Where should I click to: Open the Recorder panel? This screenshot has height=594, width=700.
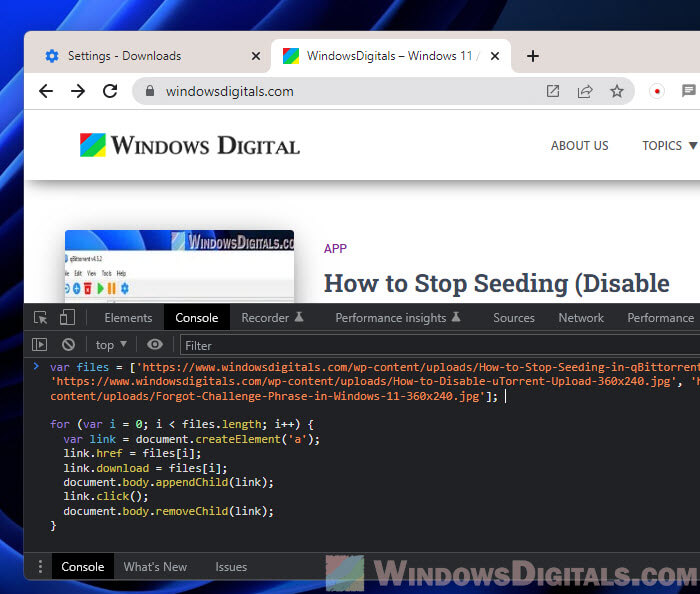[x=272, y=318]
